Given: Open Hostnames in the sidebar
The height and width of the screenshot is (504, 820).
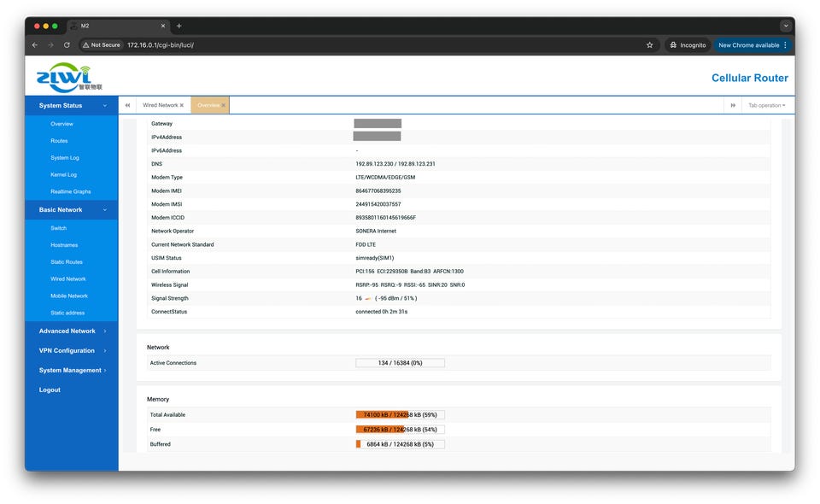Looking at the screenshot, I should [x=64, y=244].
